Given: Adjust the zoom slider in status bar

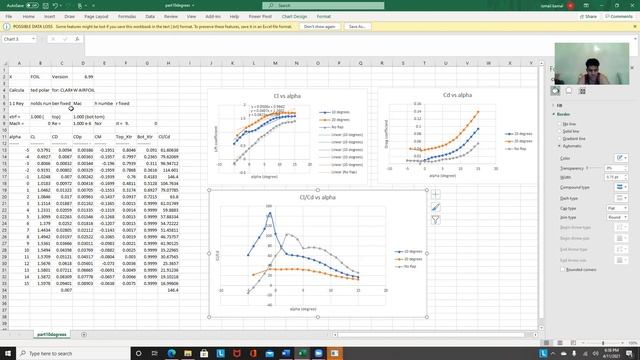Looking at the screenshot, I should pyautogui.click(x=603, y=343).
